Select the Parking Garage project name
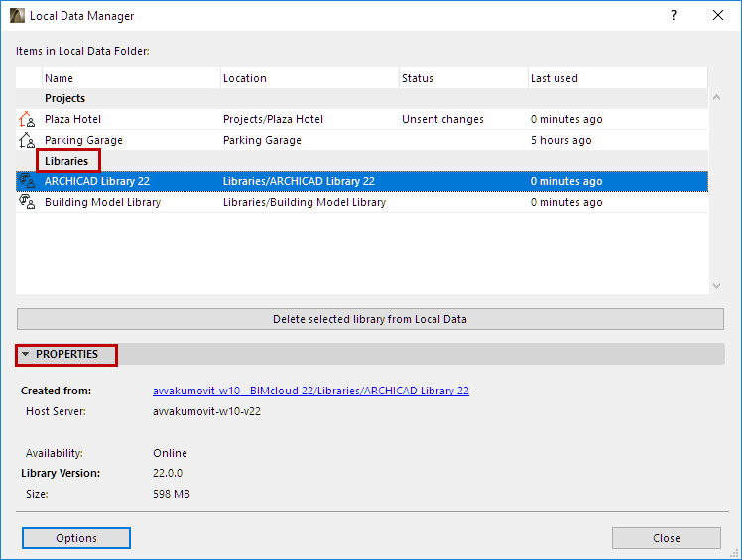 (x=83, y=140)
